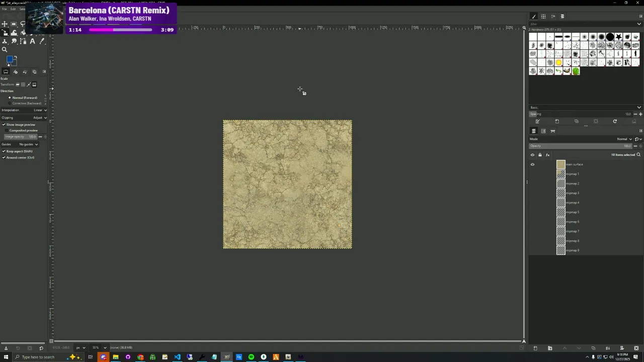Adjust the brush Spacing slider
644x362 pixels.
pyautogui.click(x=581, y=114)
